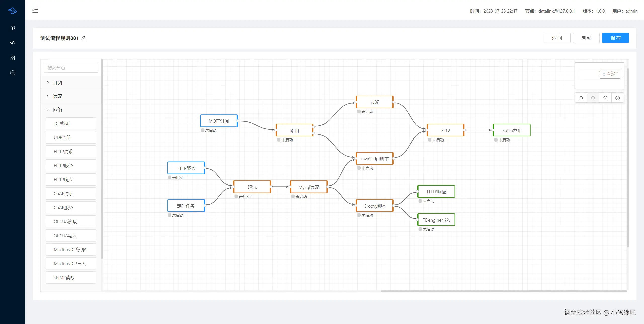The height and width of the screenshot is (324, 644).
Task: Open the layers icon in sidebar
Action: (13, 28)
